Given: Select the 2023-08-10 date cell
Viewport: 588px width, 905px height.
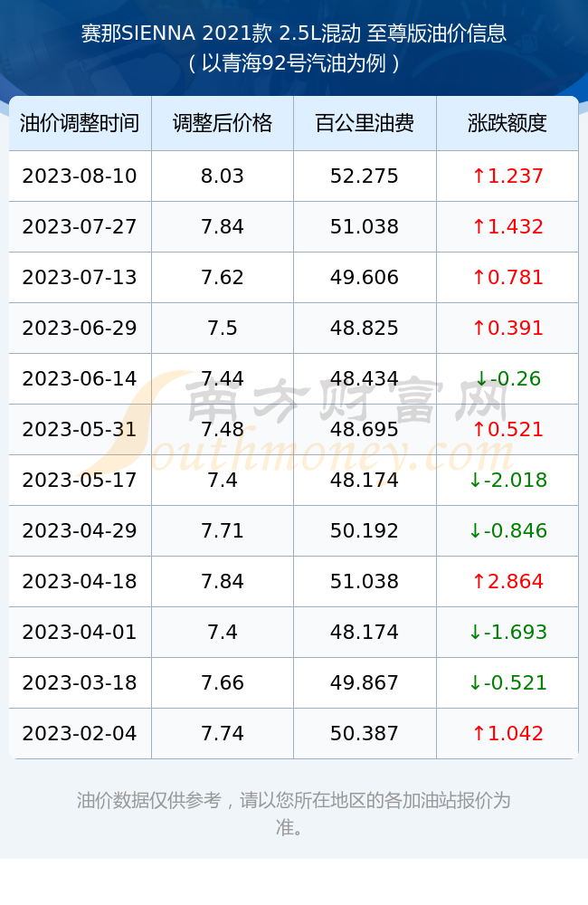Looking at the screenshot, I should pyautogui.click(x=80, y=176).
